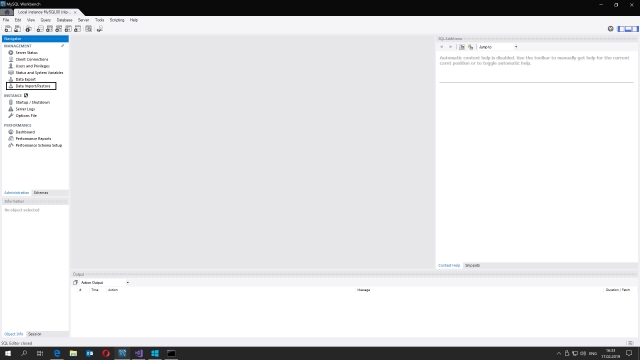Click the manual context help icon in SQL Additions
Screen dimensions: 640x360
coord(462,47)
